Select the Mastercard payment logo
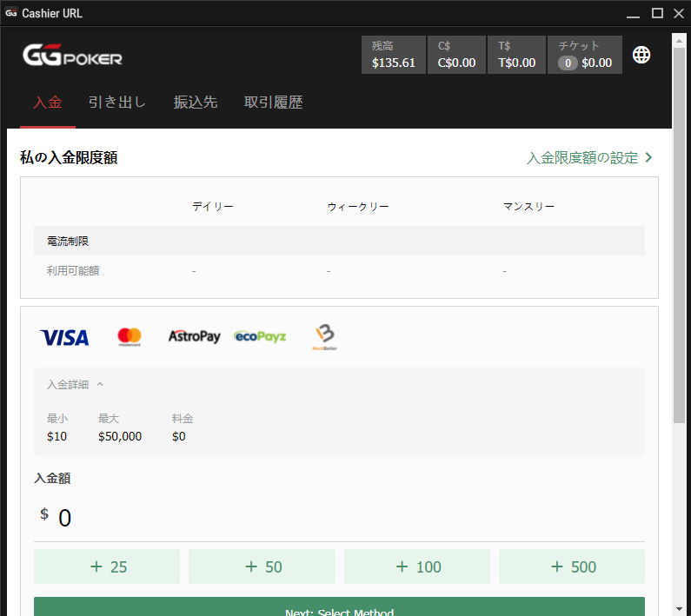The image size is (691, 616). coord(130,336)
